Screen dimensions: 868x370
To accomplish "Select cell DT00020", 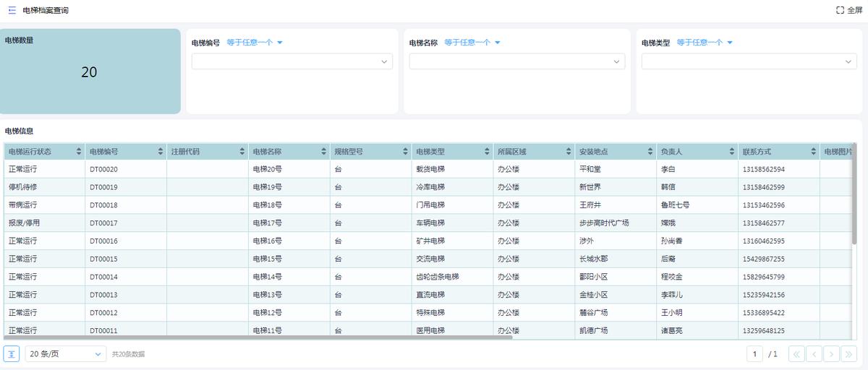I will 126,169.
